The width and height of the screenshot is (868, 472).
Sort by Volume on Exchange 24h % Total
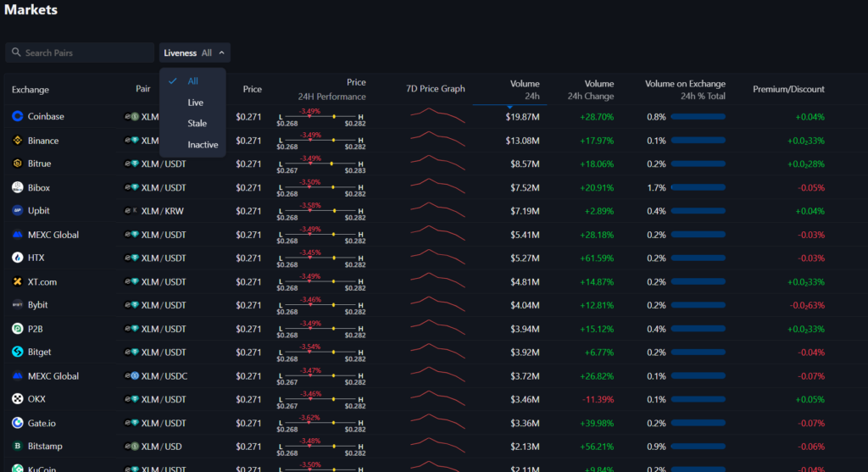[685, 90]
